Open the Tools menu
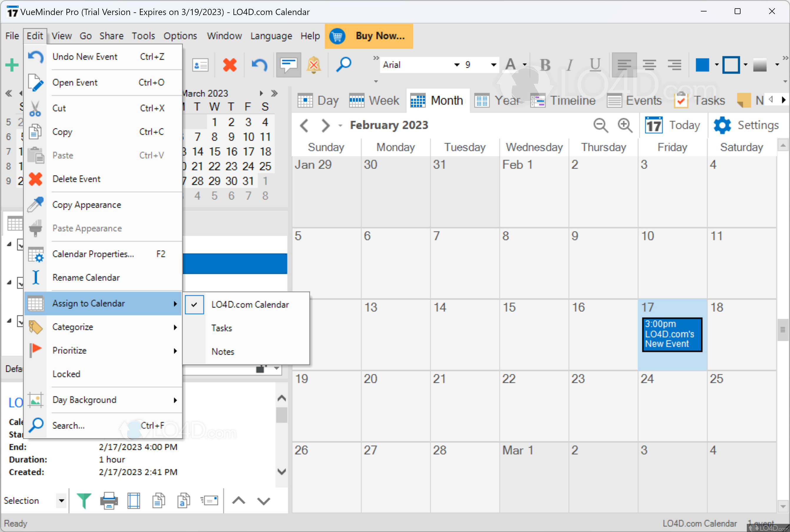The height and width of the screenshot is (532, 790). (x=143, y=36)
